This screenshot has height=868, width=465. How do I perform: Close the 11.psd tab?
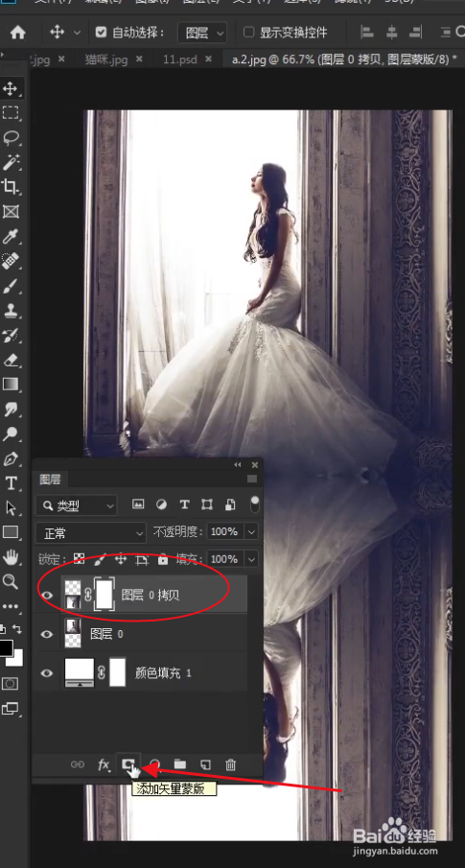pos(208,59)
